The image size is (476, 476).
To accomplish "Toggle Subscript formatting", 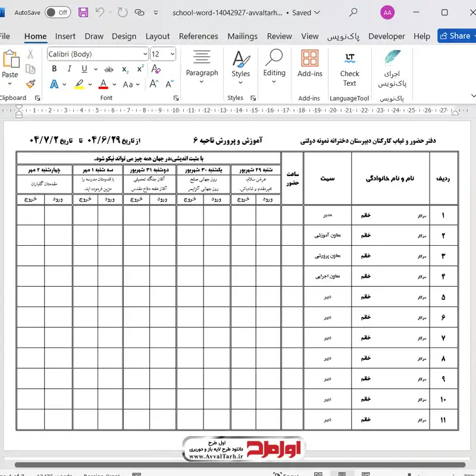I will pyautogui.click(x=125, y=69).
